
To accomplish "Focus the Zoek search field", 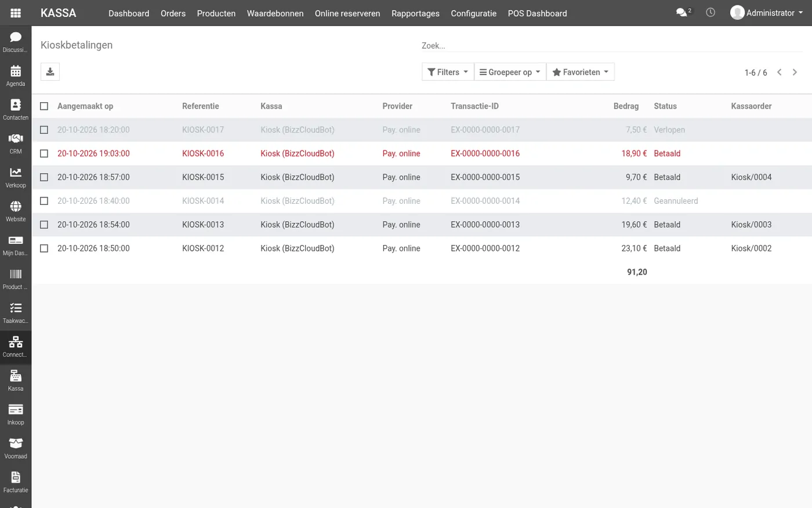I will (x=612, y=45).
